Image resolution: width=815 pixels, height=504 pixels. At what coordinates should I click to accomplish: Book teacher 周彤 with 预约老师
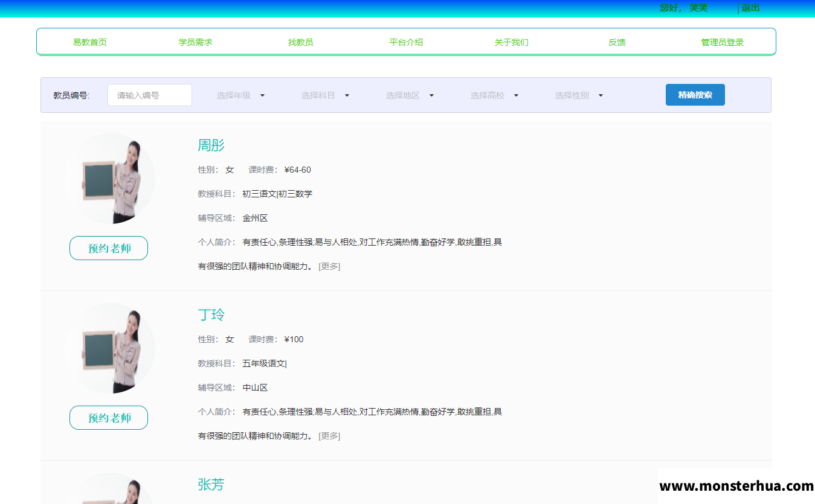(x=109, y=248)
